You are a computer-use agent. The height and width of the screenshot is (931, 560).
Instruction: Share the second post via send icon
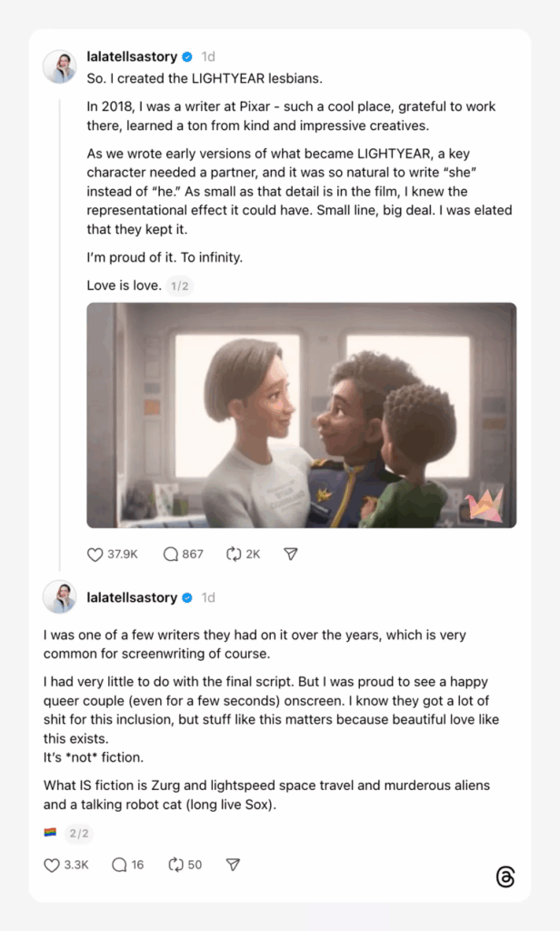pos(233,865)
